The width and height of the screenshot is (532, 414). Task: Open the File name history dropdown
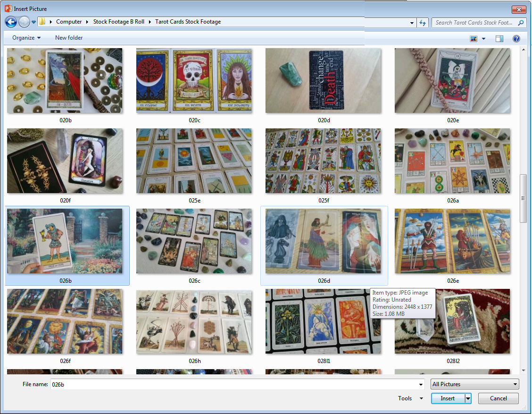tap(421, 384)
